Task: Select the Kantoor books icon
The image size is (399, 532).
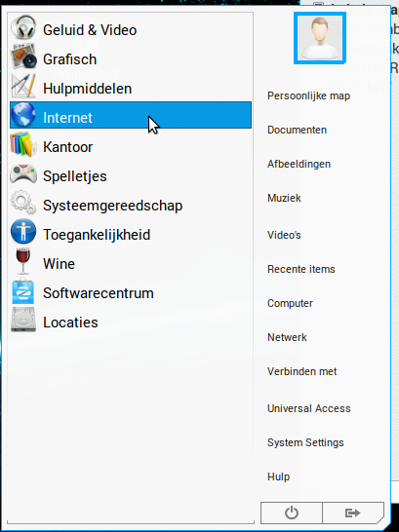Action: pyautogui.click(x=23, y=144)
